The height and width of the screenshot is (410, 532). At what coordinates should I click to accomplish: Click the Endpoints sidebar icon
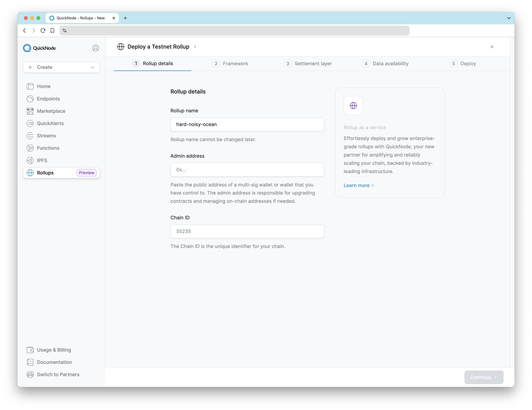[30, 99]
